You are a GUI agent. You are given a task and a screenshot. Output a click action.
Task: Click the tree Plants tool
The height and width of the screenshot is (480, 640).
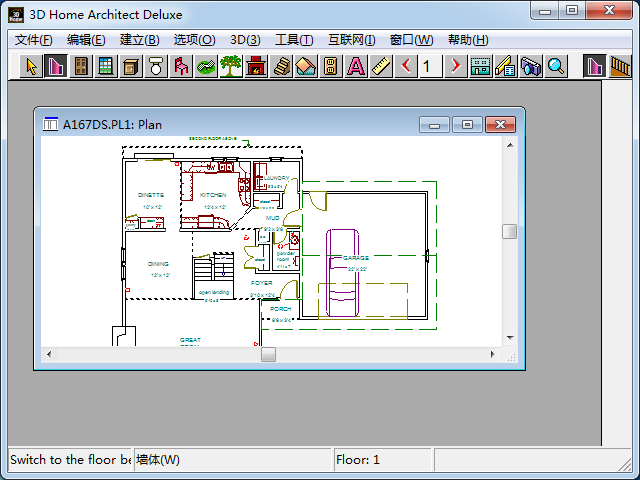(x=231, y=67)
